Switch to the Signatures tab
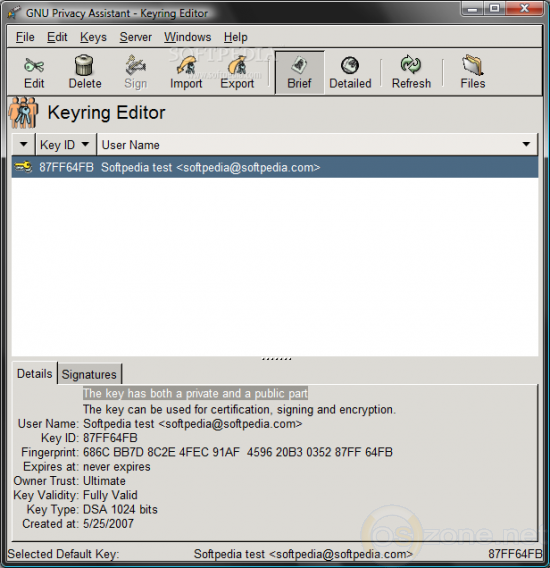 coord(89,374)
